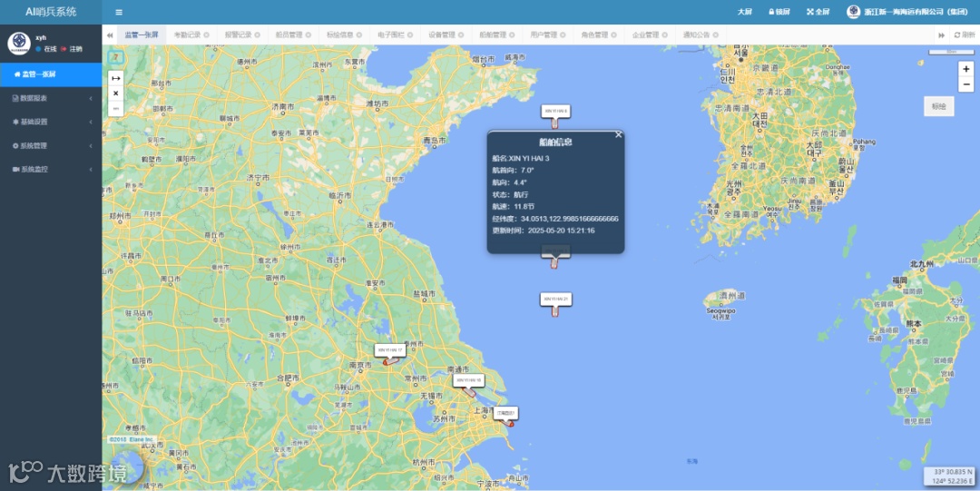Click the 经纬度 coordinates value in popup
The height and width of the screenshot is (491, 980).
point(569,219)
